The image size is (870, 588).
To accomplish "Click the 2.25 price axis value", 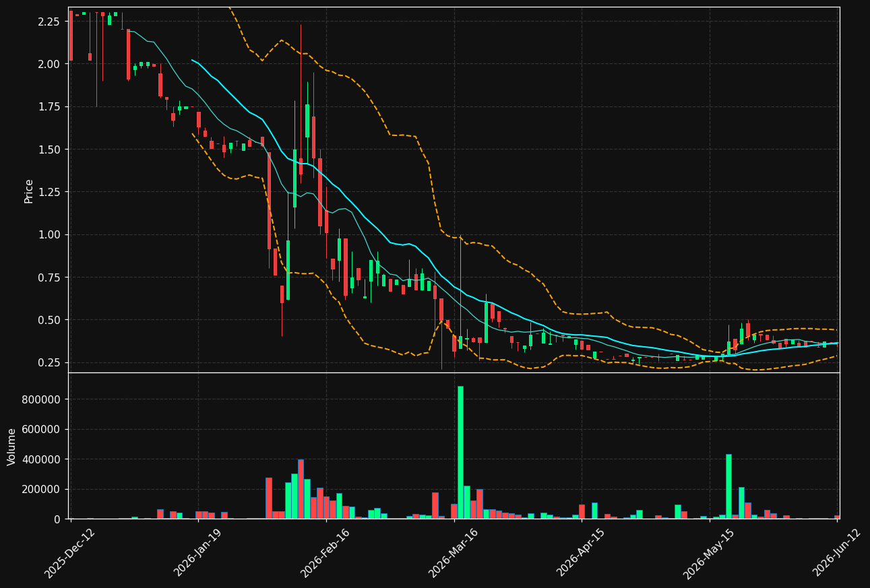I will pos(50,22).
